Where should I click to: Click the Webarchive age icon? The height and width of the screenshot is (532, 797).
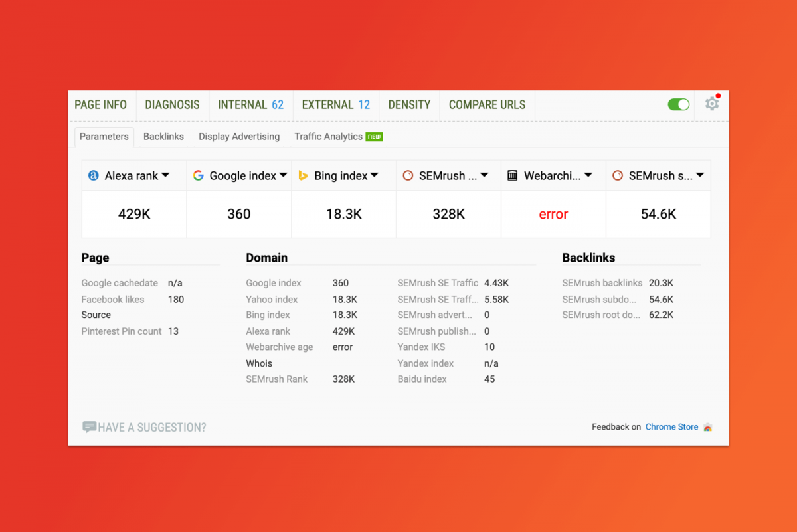pyautogui.click(x=512, y=175)
